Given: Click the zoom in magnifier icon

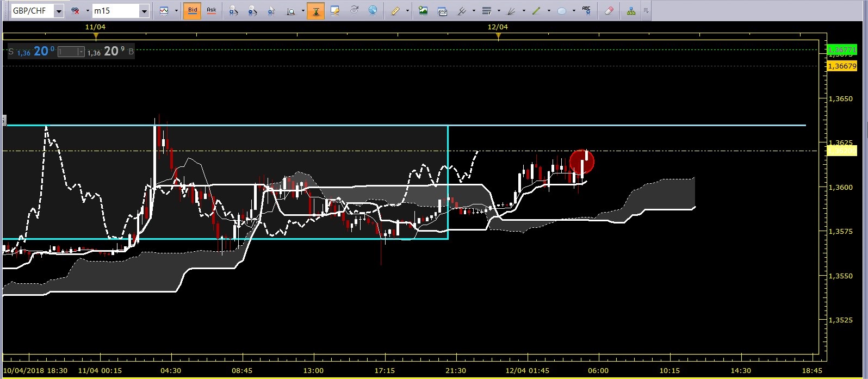Looking at the screenshot, I should (233, 10).
